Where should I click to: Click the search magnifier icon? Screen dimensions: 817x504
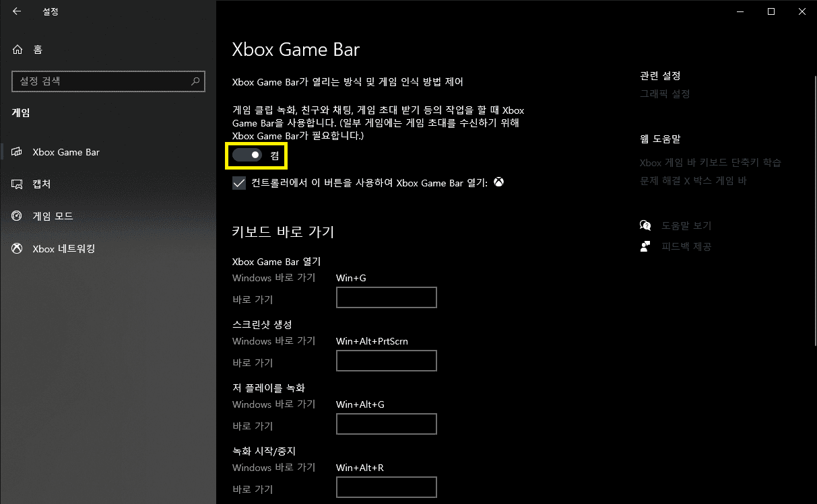(195, 81)
